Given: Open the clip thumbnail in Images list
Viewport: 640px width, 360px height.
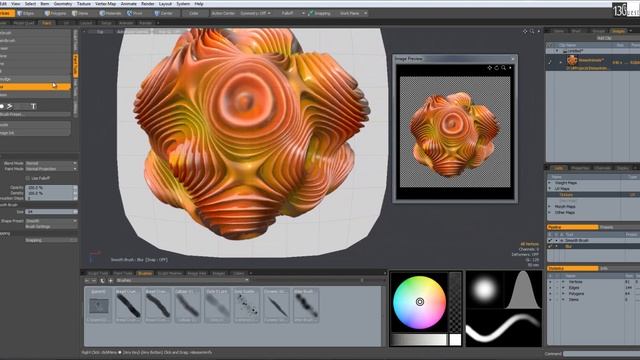Looking at the screenshot, I should (x=572, y=61).
